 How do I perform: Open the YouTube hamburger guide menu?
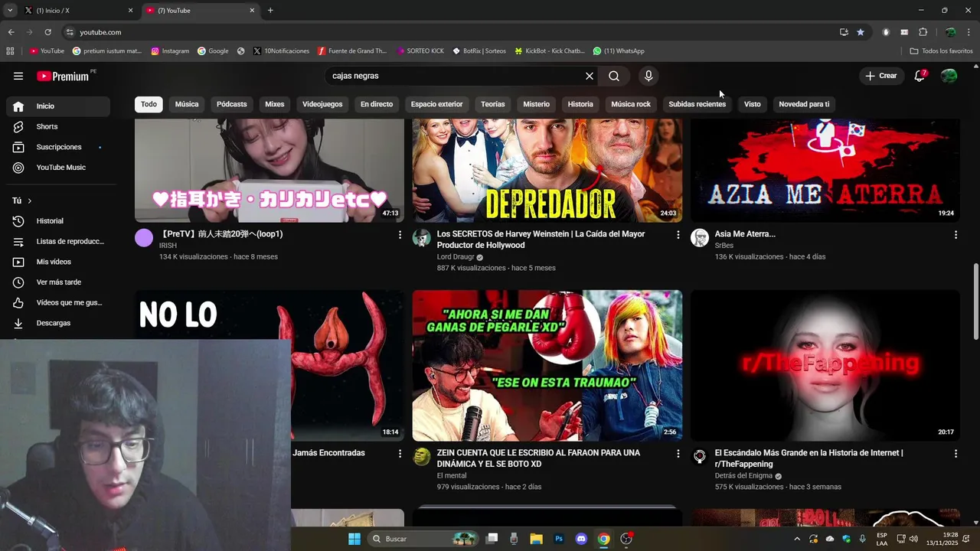click(18, 76)
